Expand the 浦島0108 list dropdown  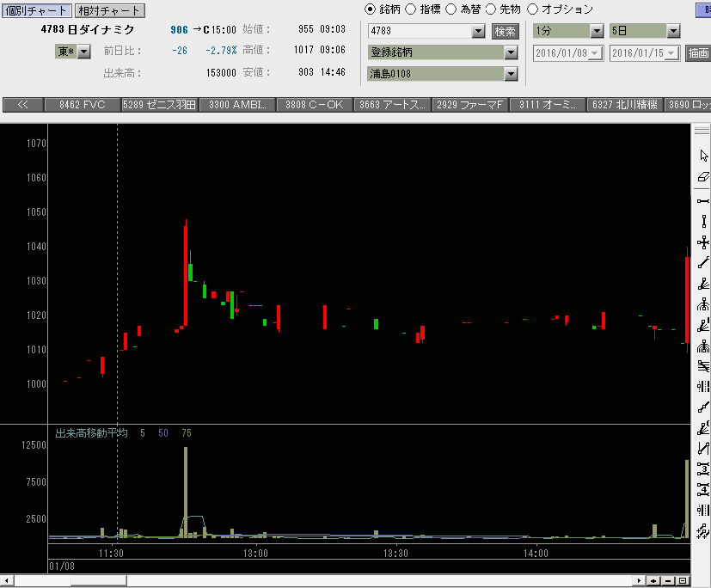(x=511, y=74)
